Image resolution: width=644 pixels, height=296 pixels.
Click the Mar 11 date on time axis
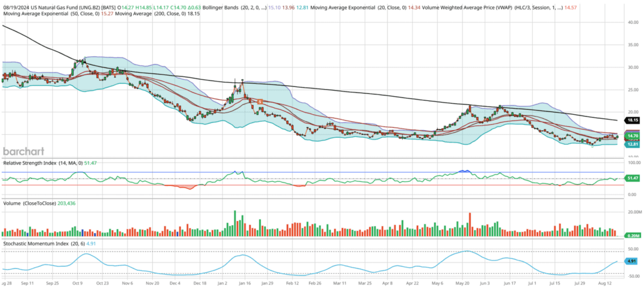point(339,283)
